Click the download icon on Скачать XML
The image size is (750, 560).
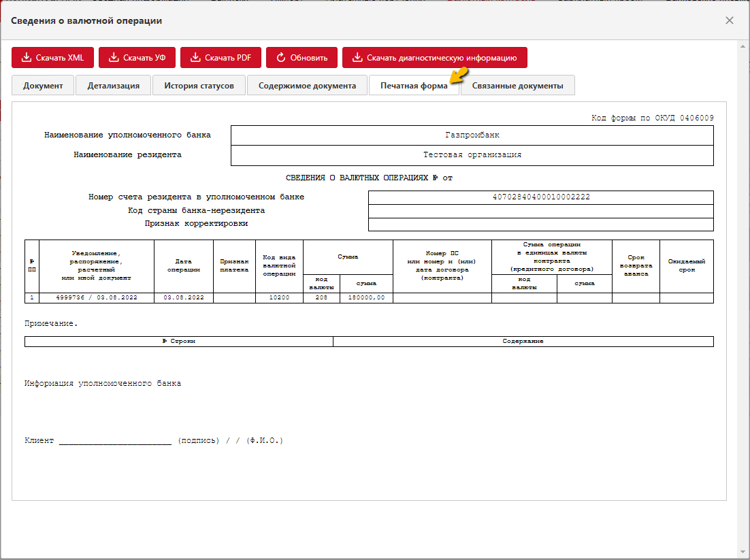click(27, 57)
